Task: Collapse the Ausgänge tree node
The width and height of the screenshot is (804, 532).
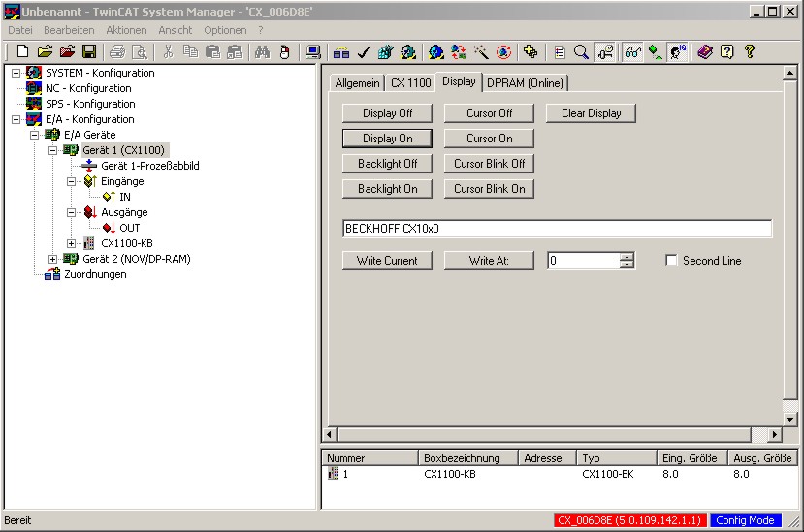Action: [71, 212]
